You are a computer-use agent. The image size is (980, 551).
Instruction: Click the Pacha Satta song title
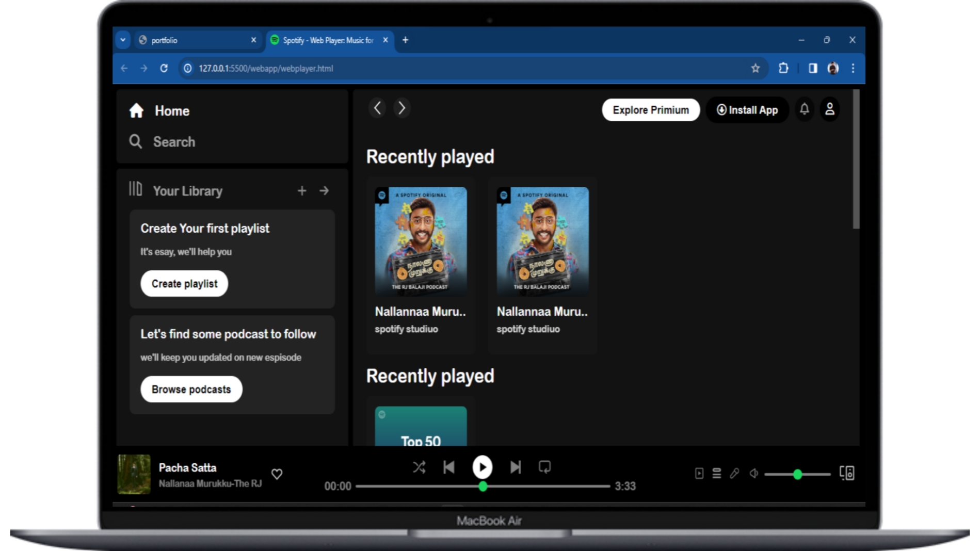187,467
